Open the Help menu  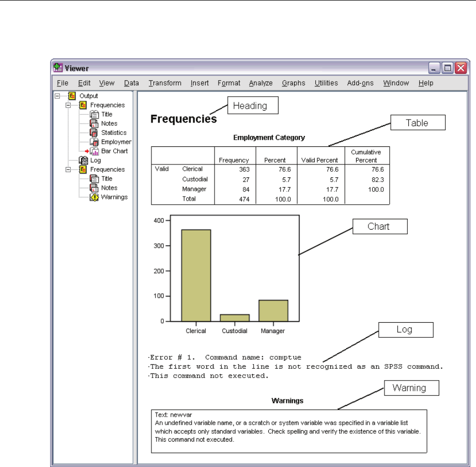[425, 83]
